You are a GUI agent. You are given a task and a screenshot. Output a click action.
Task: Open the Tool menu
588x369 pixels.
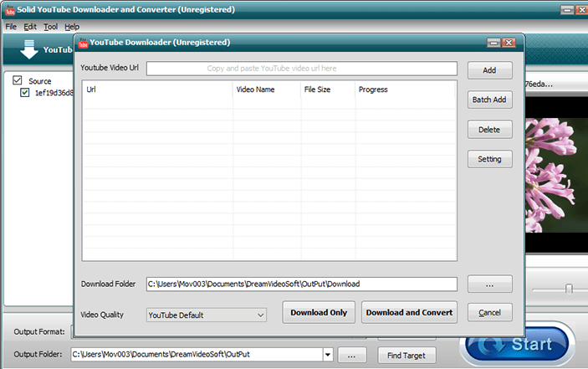pos(51,27)
